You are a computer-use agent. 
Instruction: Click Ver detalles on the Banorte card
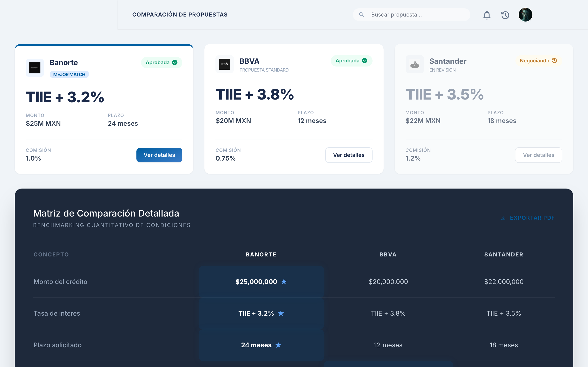coord(159,155)
